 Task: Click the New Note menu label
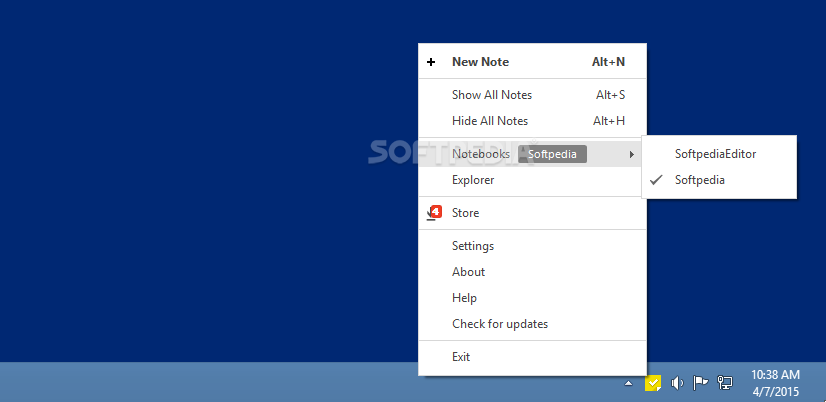pyautogui.click(x=480, y=62)
